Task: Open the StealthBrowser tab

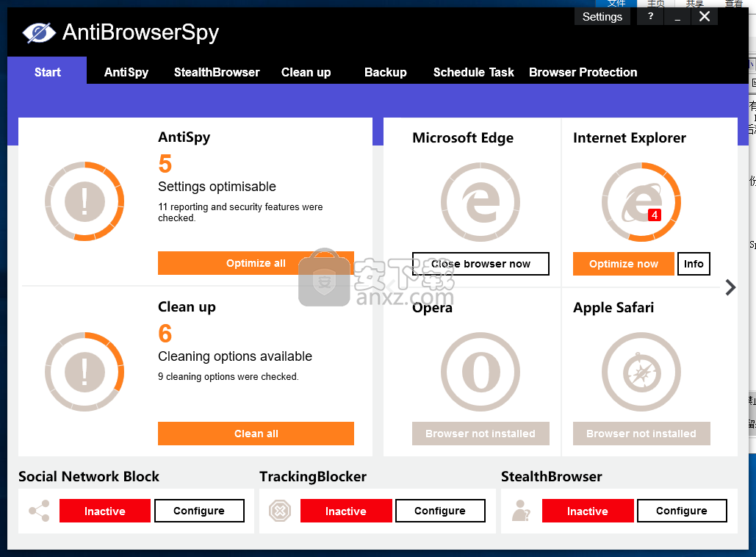Action: pyautogui.click(x=217, y=72)
